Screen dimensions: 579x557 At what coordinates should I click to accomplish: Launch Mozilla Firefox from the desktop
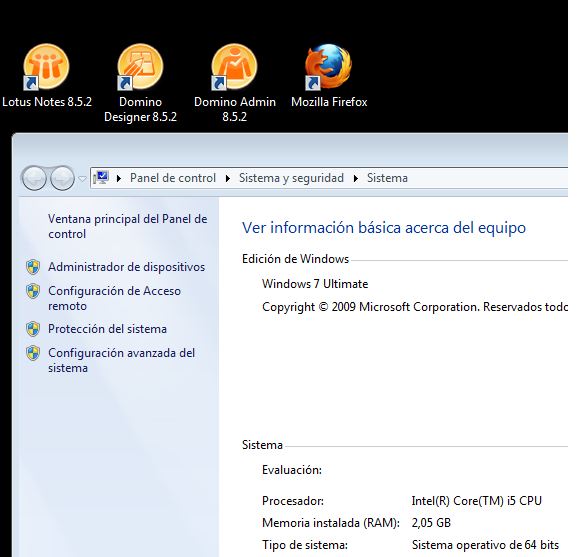tap(329, 76)
